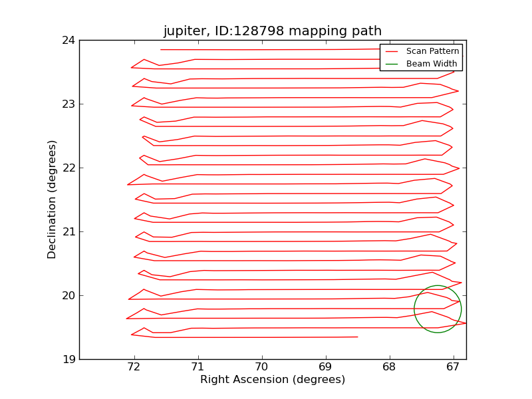Click x-axis tick label 69
532x399 pixels.
[325, 367]
